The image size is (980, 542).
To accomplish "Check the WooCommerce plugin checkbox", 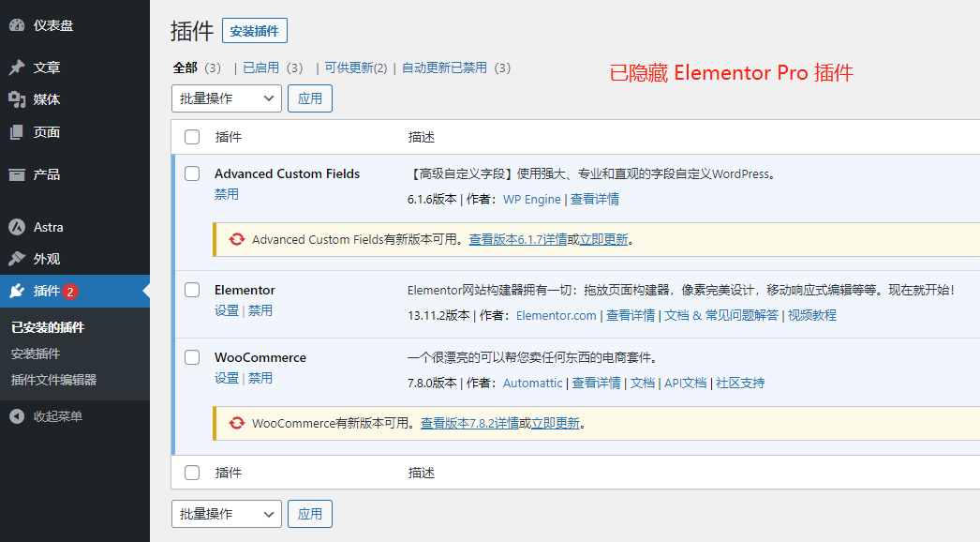I will (x=192, y=357).
